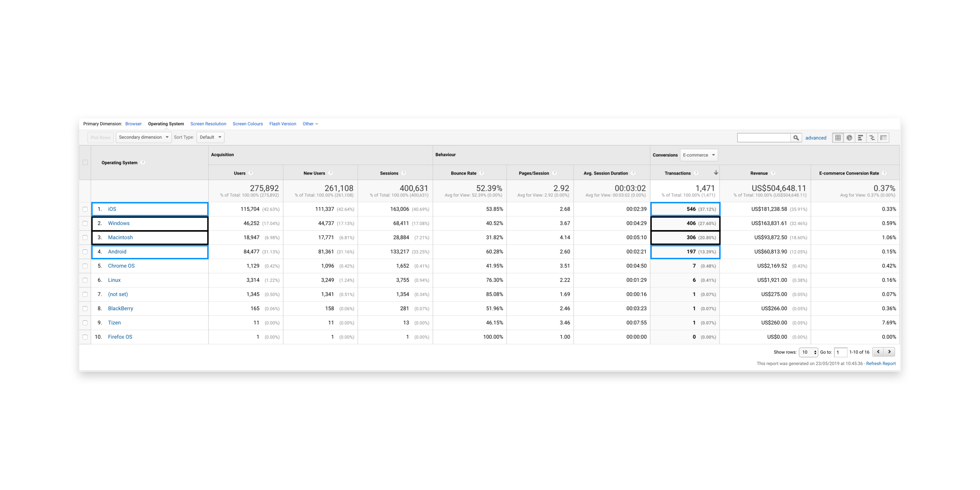Go to the next page of rows
Viewport: 980px width, 490px height.
tap(889, 352)
